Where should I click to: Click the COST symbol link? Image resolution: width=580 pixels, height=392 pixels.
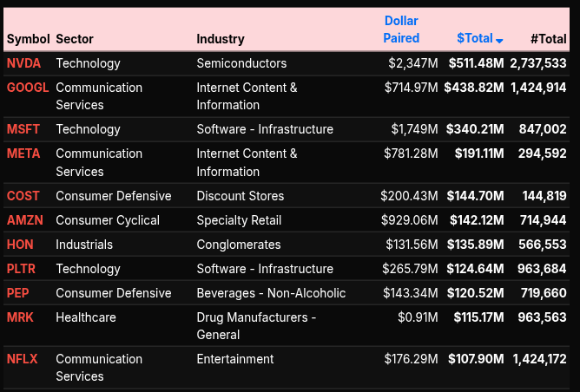click(x=23, y=196)
